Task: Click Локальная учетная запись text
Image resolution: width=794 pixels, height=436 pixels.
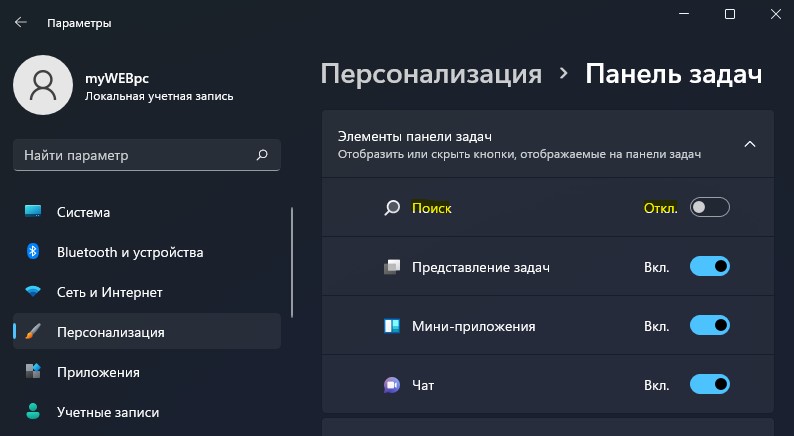Action: click(x=159, y=96)
